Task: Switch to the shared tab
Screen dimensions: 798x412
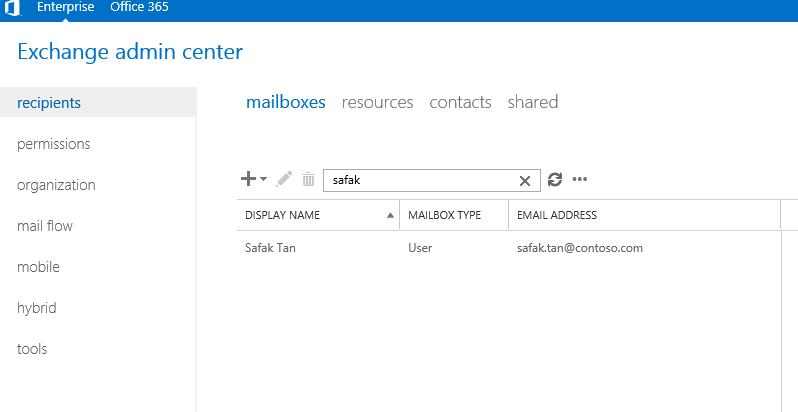Action: click(533, 102)
